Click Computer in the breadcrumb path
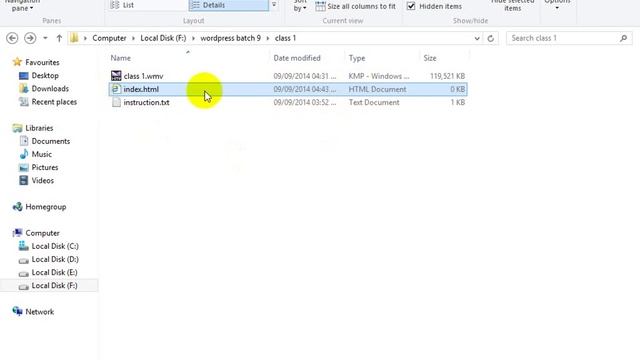The image size is (640, 360). pyautogui.click(x=109, y=38)
